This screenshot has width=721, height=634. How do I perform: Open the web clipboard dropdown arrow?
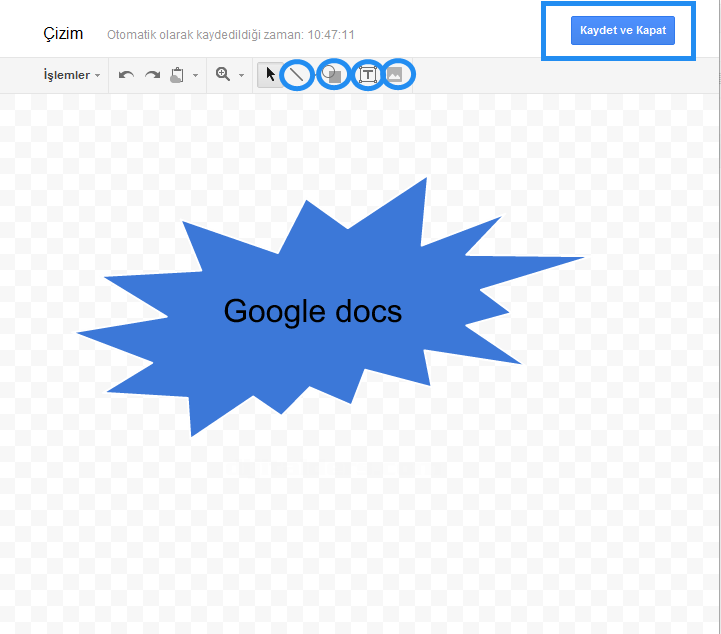(x=195, y=75)
